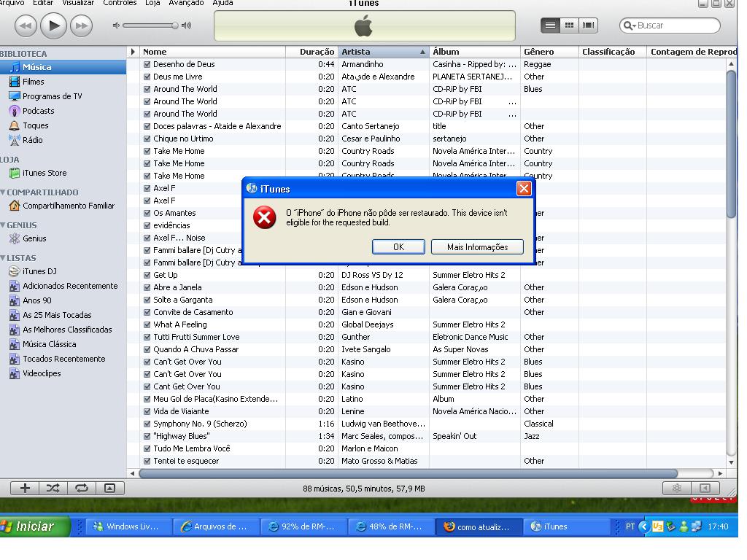
Task: Click the add playlist plus button
Action: 25,488
